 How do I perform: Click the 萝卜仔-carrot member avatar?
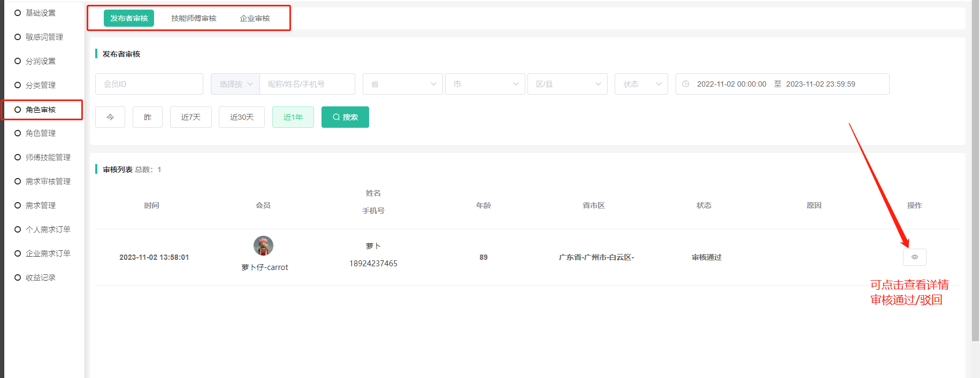[x=263, y=246]
